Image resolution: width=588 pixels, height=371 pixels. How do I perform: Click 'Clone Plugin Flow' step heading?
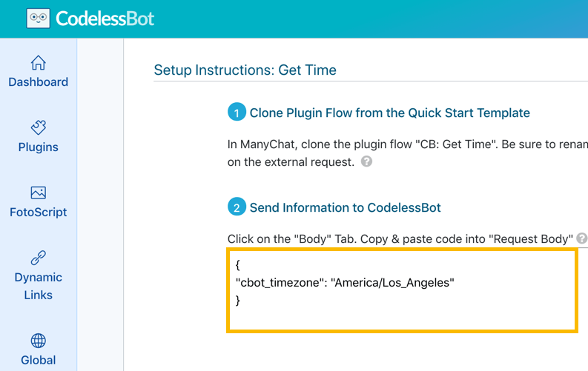point(389,113)
